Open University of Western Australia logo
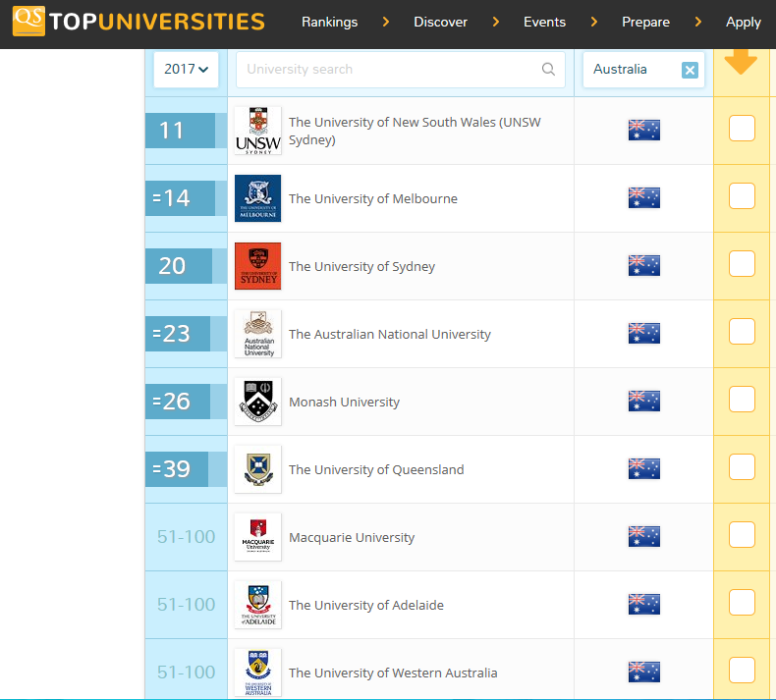 pos(257,673)
